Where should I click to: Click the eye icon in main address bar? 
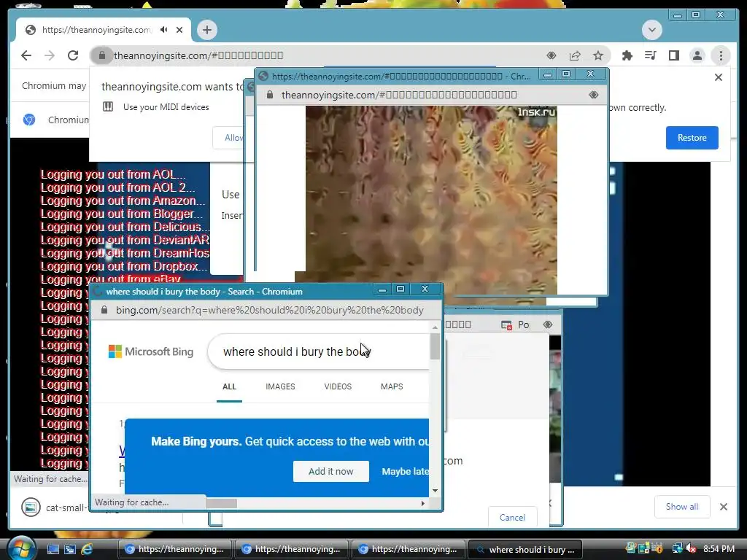click(551, 55)
